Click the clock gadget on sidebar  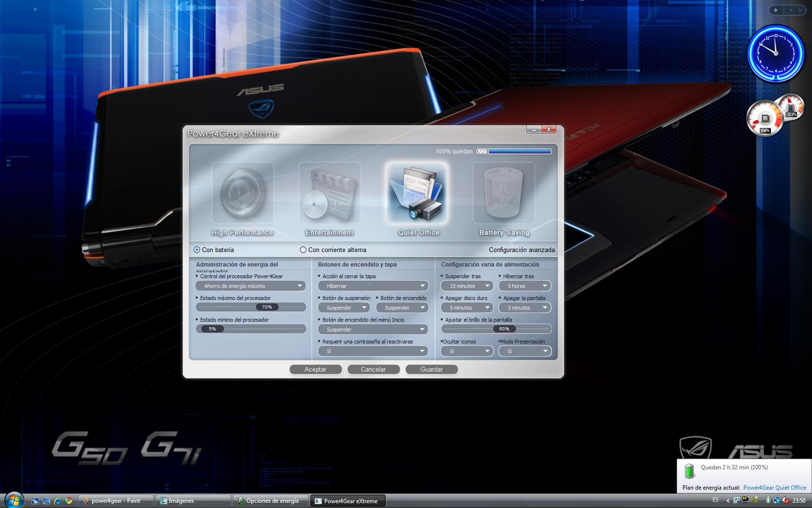775,53
